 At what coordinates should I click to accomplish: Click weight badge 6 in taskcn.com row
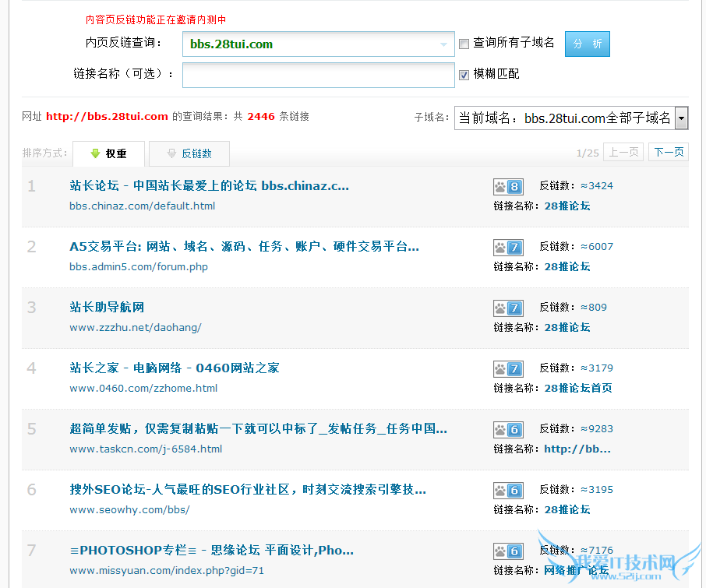(508, 430)
